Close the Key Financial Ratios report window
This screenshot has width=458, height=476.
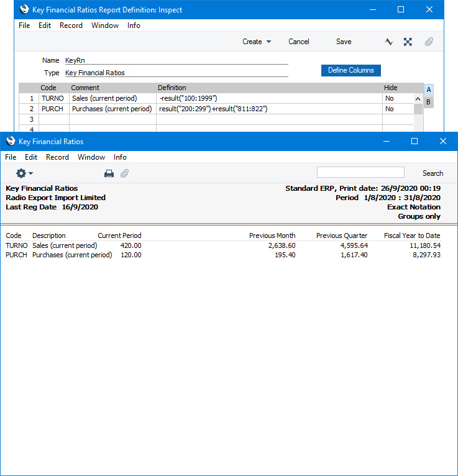tap(443, 141)
